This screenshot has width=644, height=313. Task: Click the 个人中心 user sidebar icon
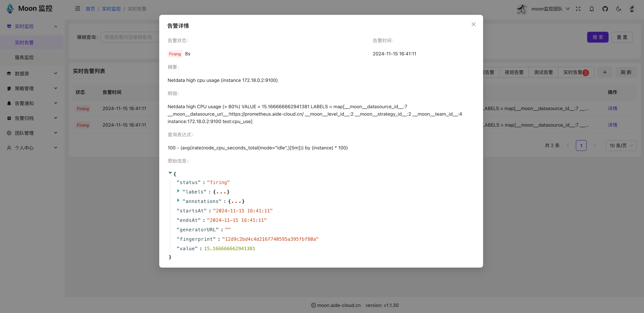9,148
